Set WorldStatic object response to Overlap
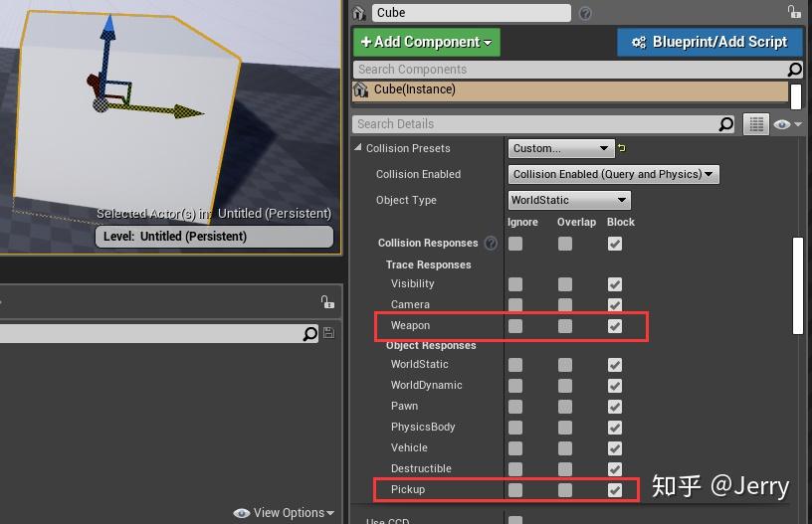 [x=565, y=365]
